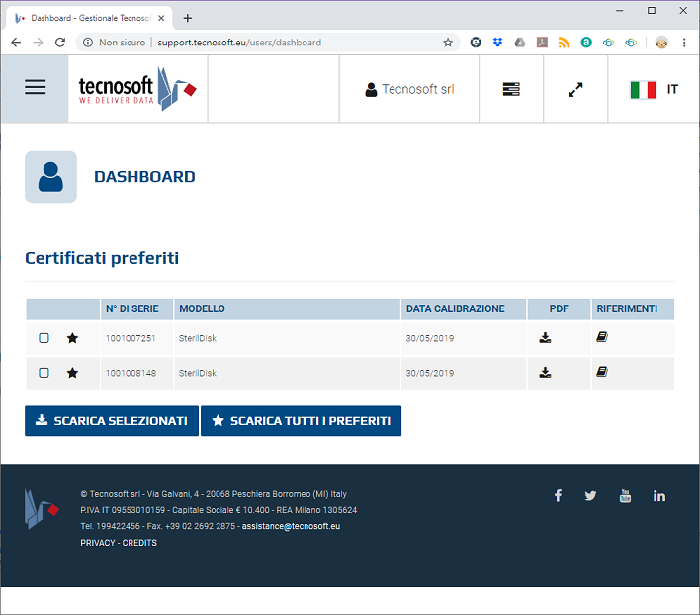Open references book icon for 1001007251
Screen dimensions: 700x615
pos(602,337)
